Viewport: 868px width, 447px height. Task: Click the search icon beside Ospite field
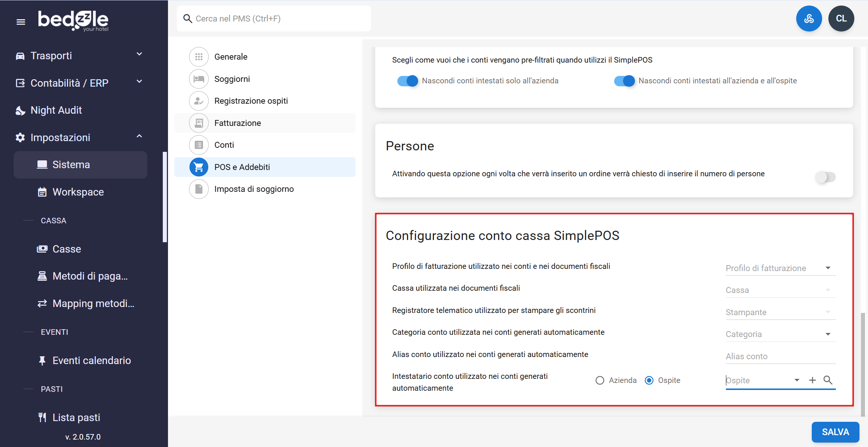pyautogui.click(x=828, y=380)
